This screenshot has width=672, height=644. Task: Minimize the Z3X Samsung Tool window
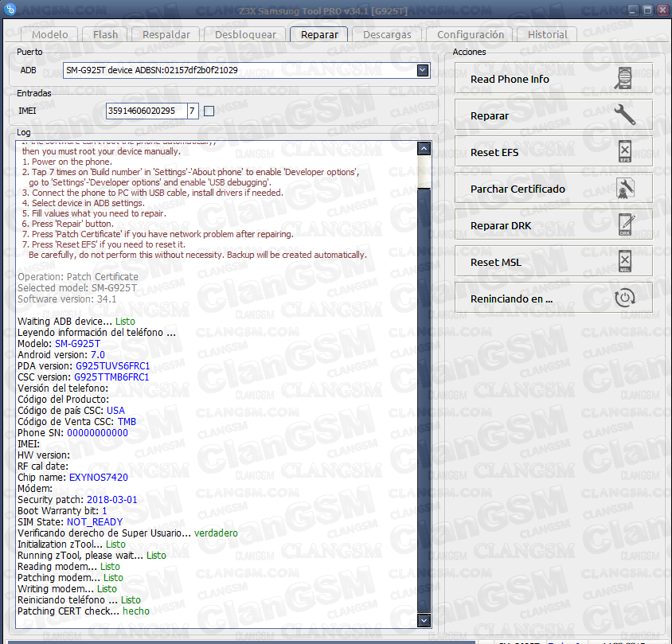(x=634, y=10)
